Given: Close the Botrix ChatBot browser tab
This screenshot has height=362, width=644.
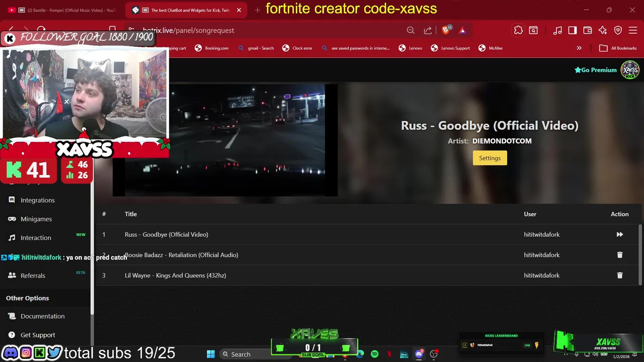Looking at the screenshot, I should [239, 10].
